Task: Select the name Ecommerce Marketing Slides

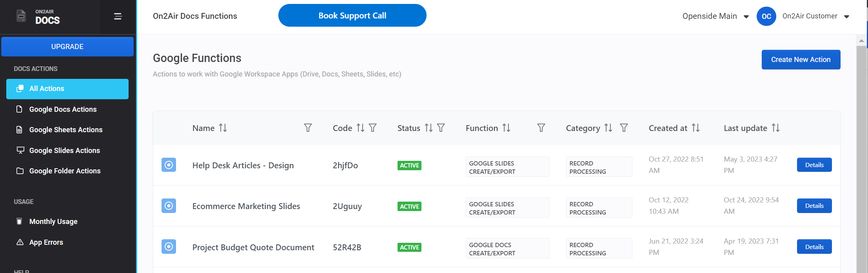Action: click(246, 206)
